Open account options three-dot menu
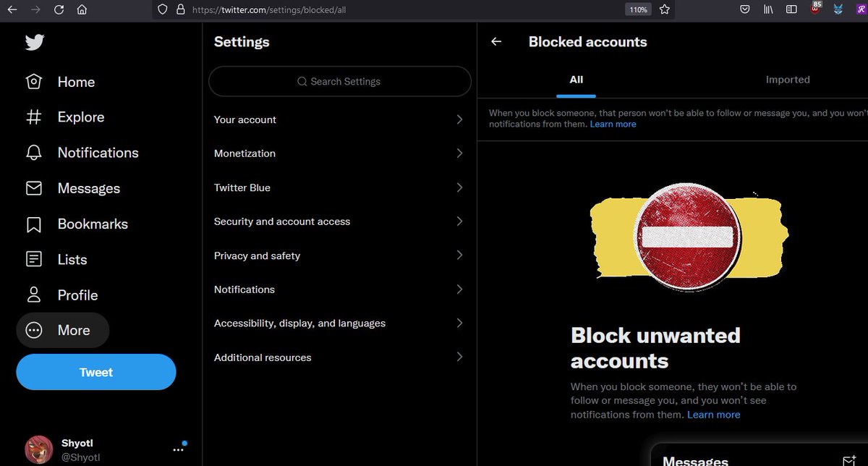Viewport: 868px width, 466px height. [x=179, y=449]
